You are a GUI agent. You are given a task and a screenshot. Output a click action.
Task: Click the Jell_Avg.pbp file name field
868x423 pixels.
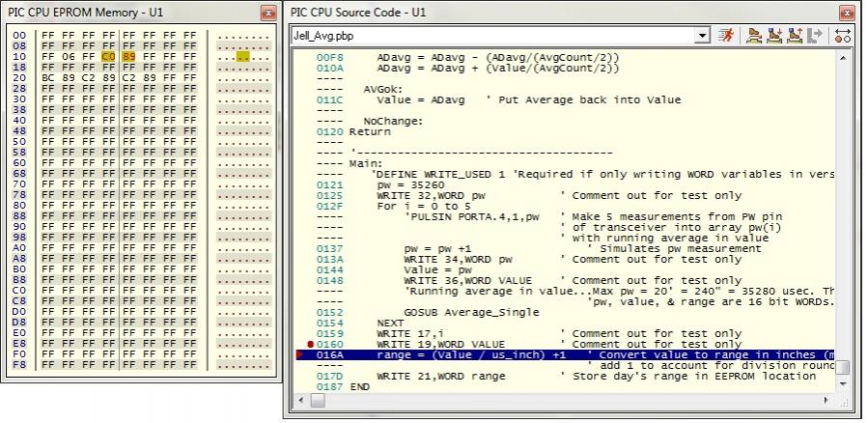(x=492, y=36)
